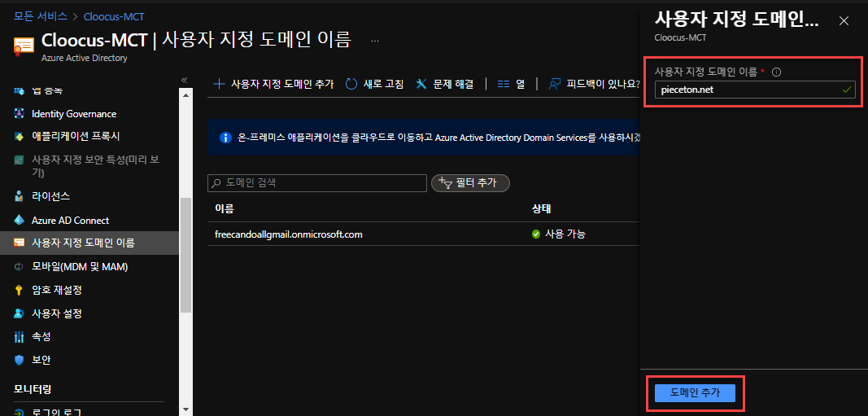Click the Azure AD Connect icon
This screenshot has width=868, height=416.
[x=20, y=220]
